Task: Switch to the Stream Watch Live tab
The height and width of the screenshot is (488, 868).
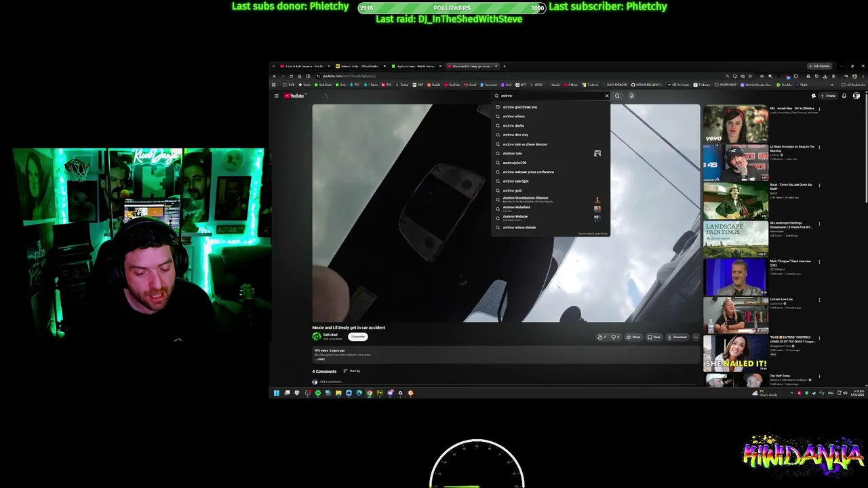Action: coord(416,66)
